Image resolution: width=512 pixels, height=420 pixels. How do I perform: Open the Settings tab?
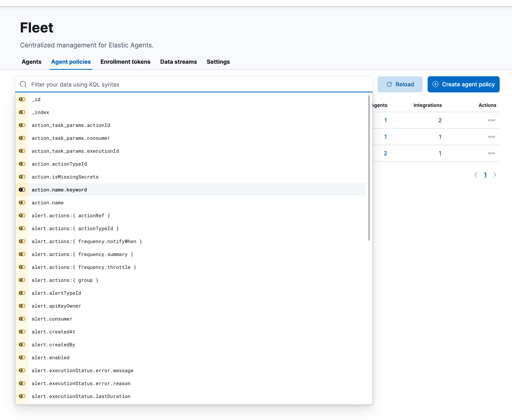pyautogui.click(x=218, y=62)
